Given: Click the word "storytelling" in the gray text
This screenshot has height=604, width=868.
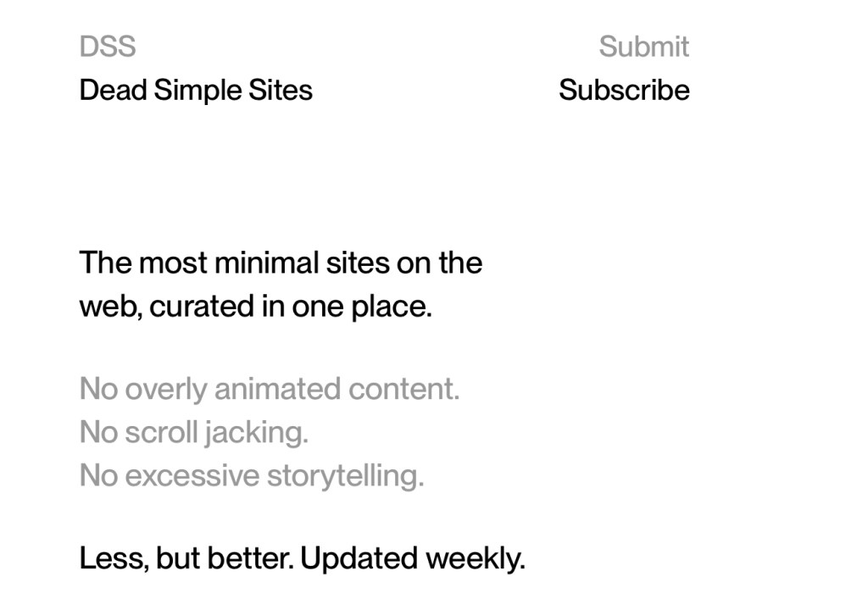Looking at the screenshot, I should pyautogui.click(x=344, y=476).
